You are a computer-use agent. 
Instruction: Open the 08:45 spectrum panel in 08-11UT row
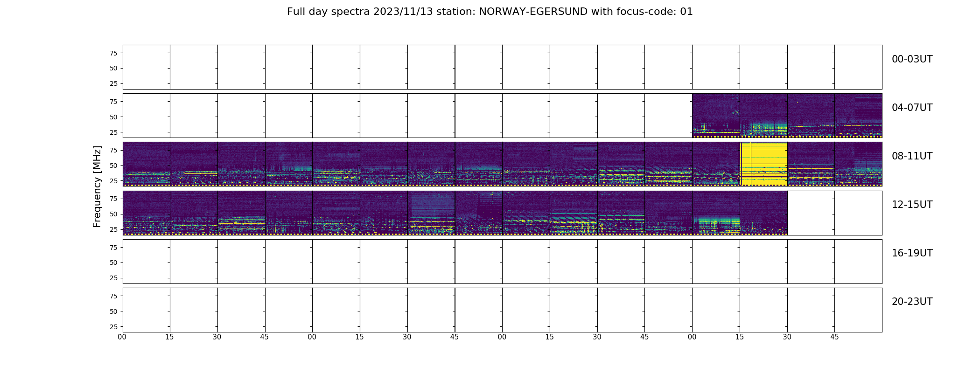point(289,164)
